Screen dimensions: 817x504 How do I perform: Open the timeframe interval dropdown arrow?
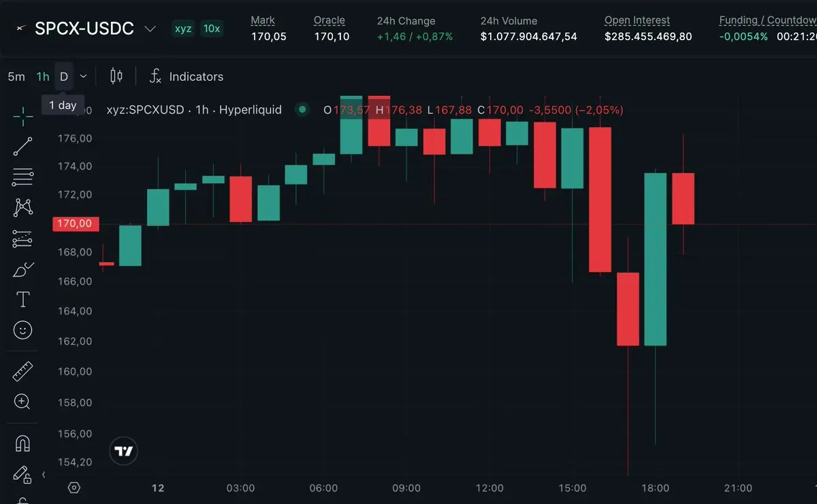tap(83, 76)
